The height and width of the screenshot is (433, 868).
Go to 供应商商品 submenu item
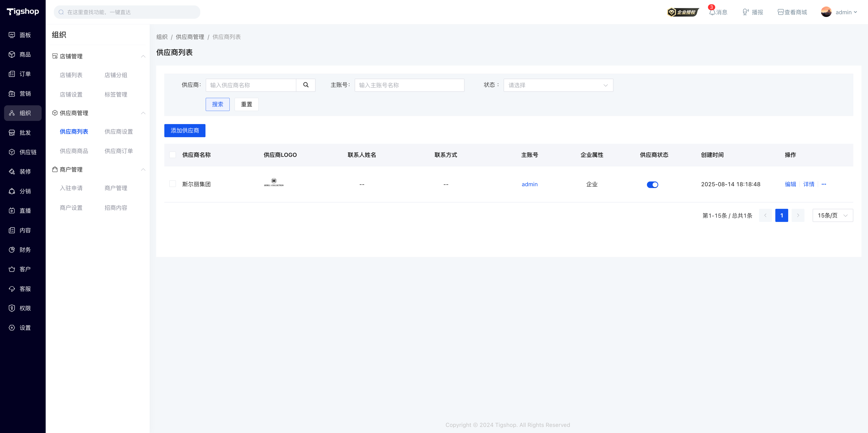pos(74,151)
